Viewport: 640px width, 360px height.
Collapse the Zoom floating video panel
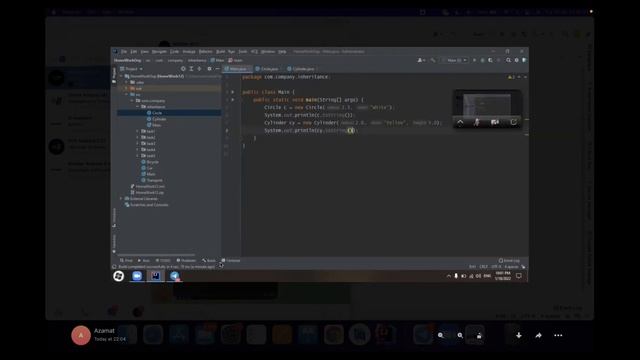click(x=460, y=122)
